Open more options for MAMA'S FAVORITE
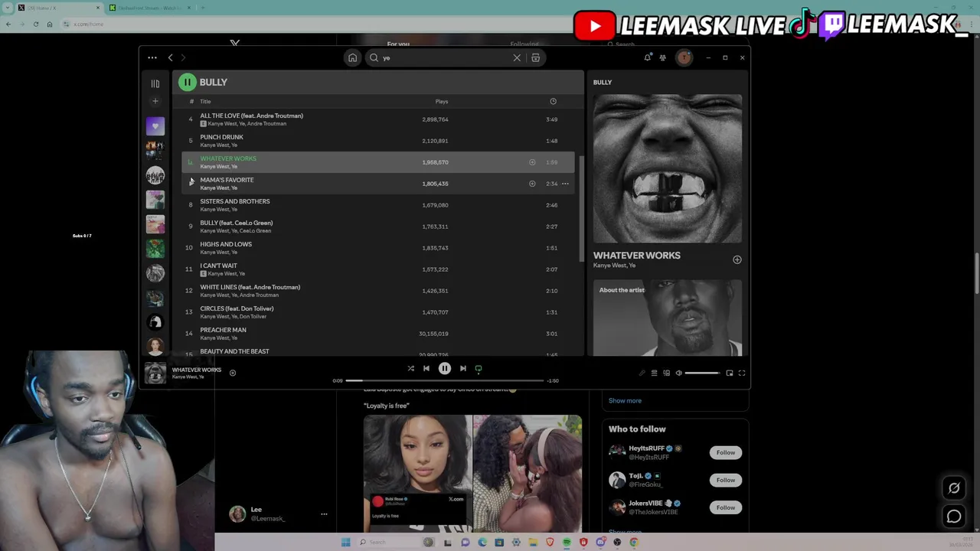 pos(565,184)
